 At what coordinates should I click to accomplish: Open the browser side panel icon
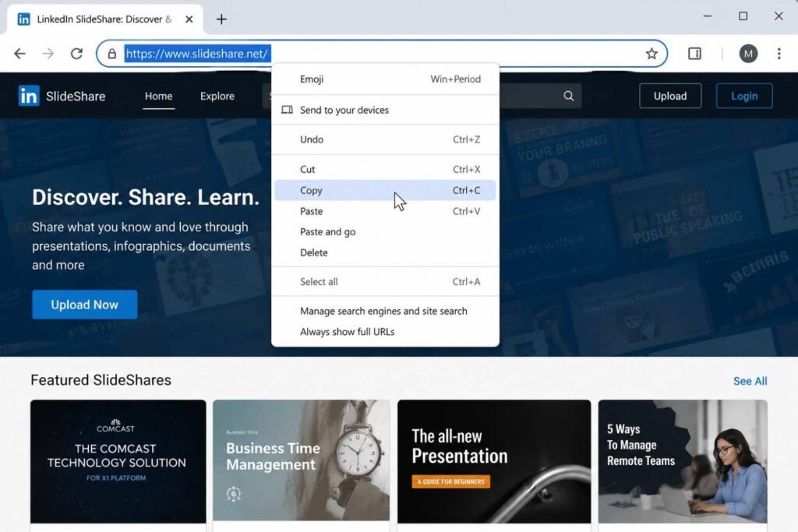click(x=694, y=54)
